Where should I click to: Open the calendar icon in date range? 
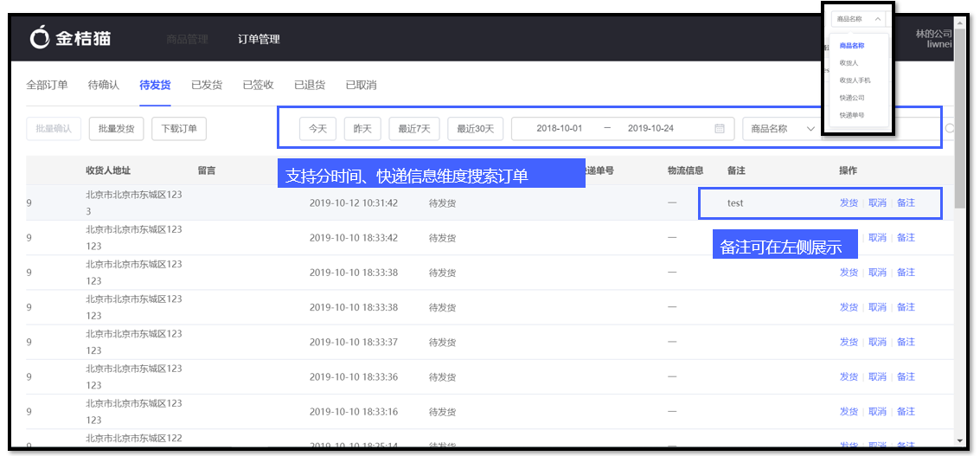point(720,128)
